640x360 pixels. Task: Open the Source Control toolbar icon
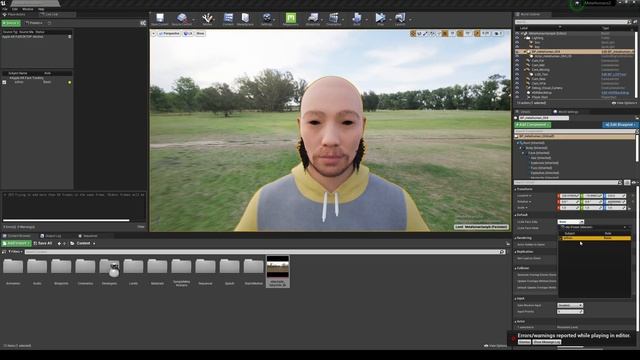(x=182, y=19)
